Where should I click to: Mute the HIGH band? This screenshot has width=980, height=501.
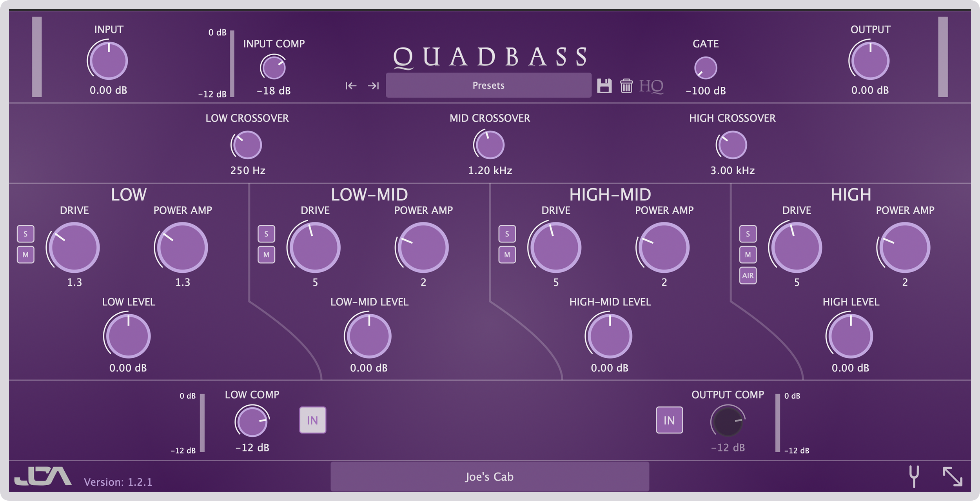(x=748, y=255)
